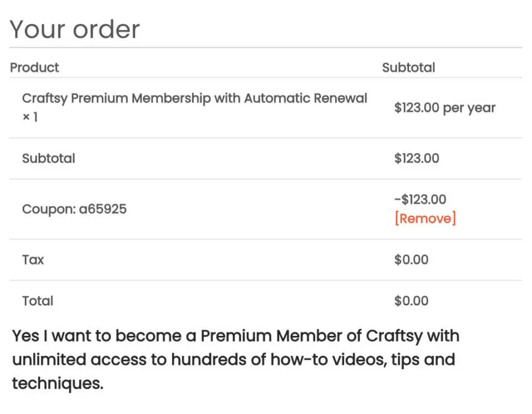Screen dimensions: 532x414
Task: Click the Subtotal column header
Action: point(408,67)
